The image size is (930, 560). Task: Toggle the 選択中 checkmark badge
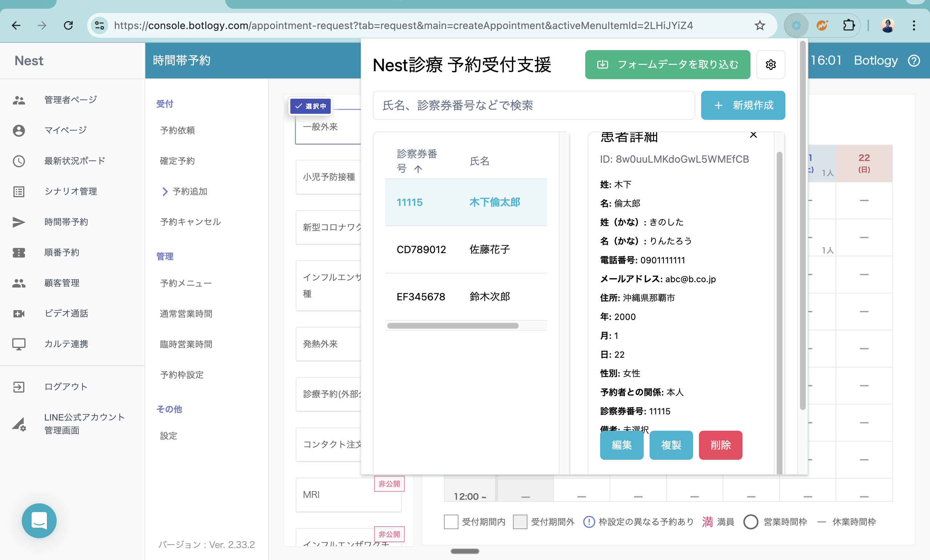[310, 106]
